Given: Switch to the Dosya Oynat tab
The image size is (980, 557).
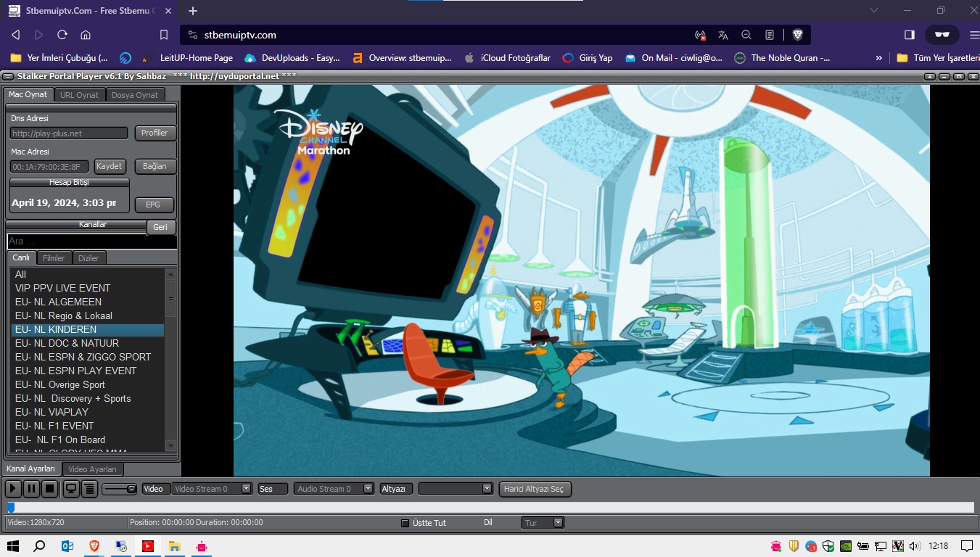Looking at the screenshot, I should tap(135, 95).
